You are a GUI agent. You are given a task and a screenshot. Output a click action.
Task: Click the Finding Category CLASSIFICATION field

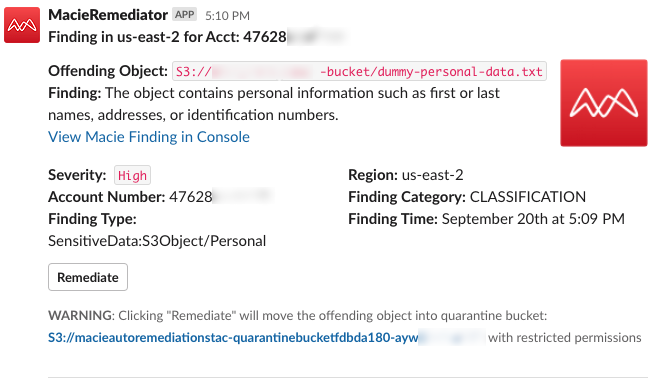pos(467,197)
